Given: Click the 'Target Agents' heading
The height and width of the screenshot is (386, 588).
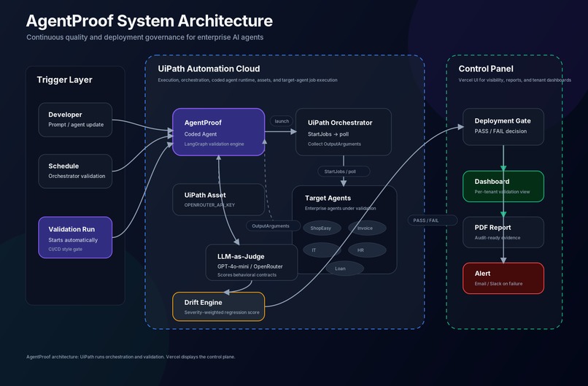Looking at the screenshot, I should click(328, 198).
